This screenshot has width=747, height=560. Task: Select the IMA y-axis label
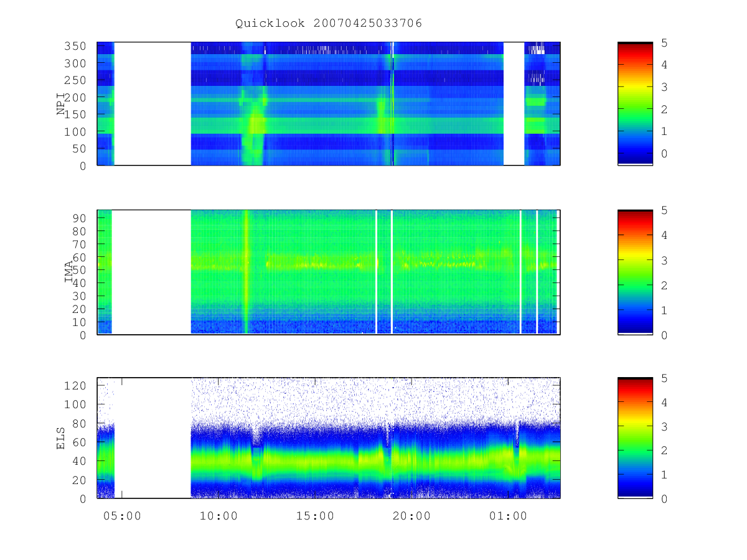tap(69, 272)
